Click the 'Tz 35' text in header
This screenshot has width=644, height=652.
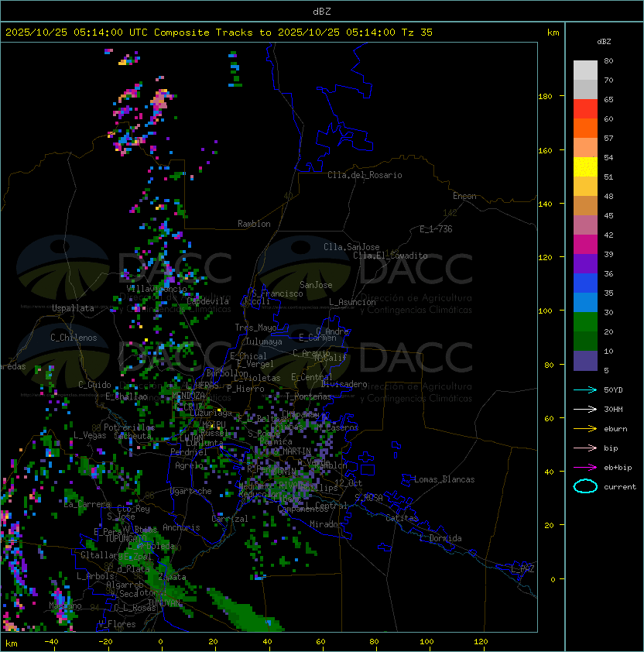click(x=417, y=33)
